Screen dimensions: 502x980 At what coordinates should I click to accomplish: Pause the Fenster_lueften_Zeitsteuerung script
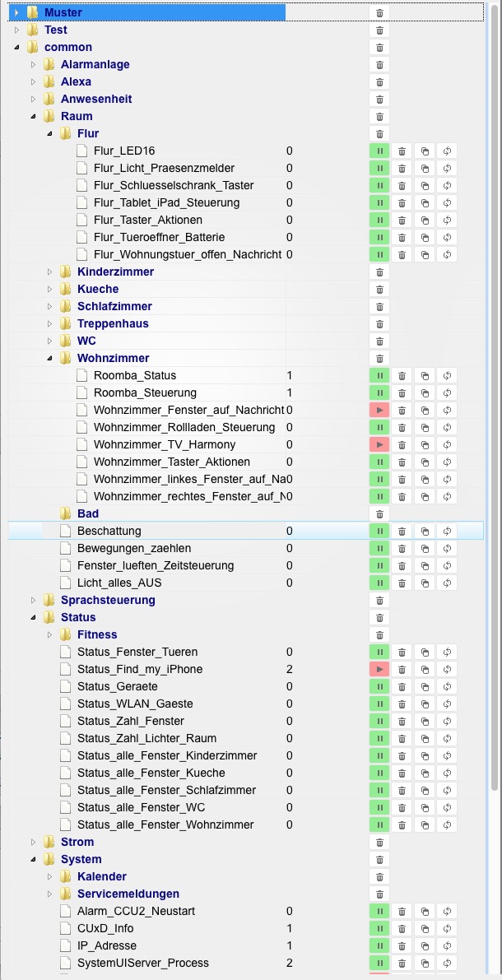(379, 565)
